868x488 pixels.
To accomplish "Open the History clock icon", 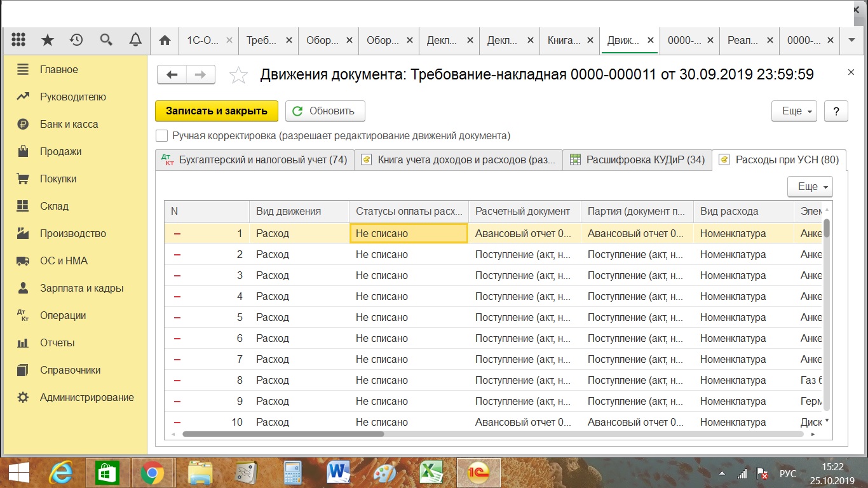I will pos(76,40).
